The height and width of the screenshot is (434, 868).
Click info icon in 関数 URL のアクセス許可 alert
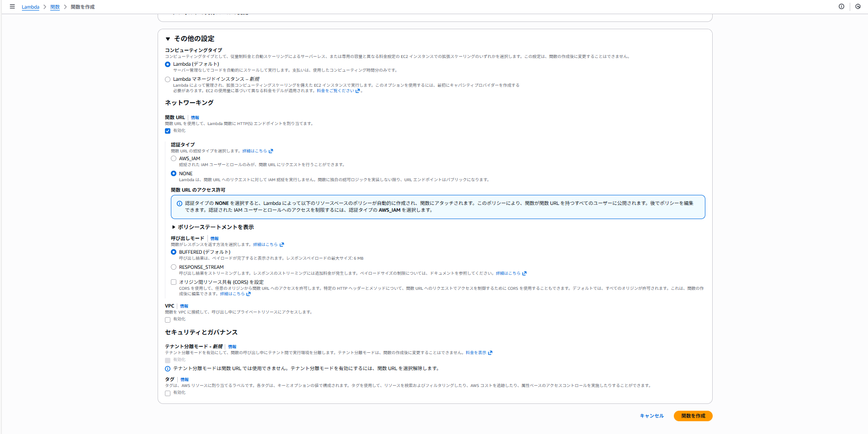pos(180,204)
